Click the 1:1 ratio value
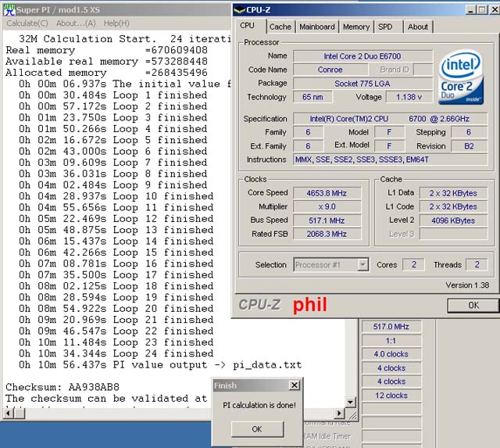The width and height of the screenshot is (500, 448). tap(391, 340)
